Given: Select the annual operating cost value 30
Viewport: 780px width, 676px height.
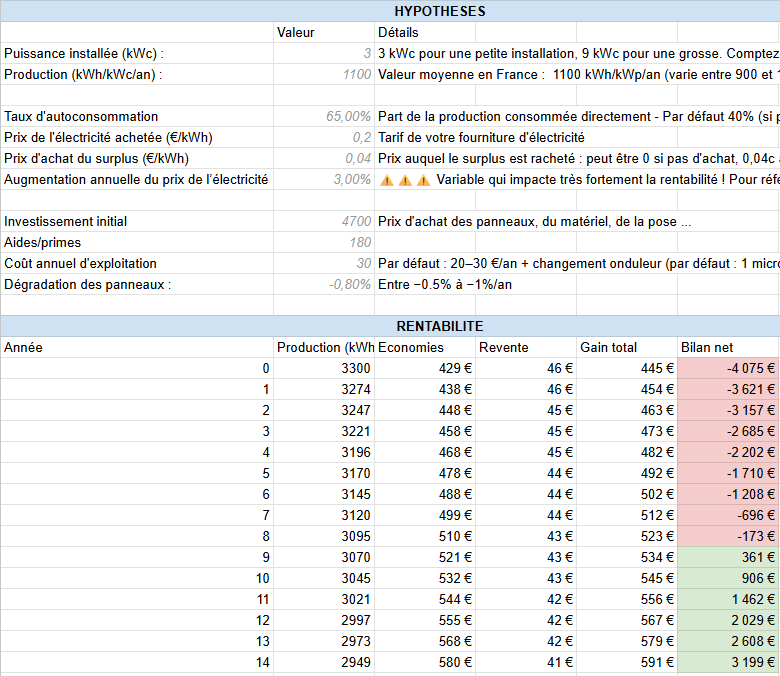Looking at the screenshot, I should click(324, 264).
